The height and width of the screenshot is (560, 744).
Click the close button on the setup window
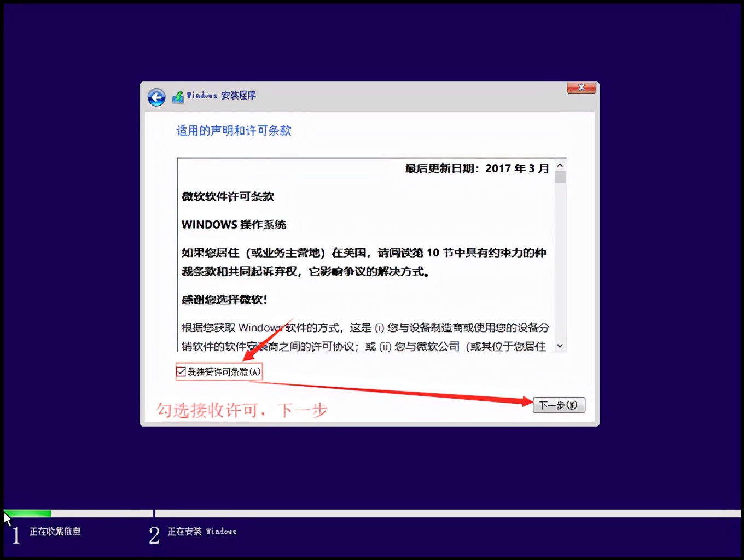581,87
